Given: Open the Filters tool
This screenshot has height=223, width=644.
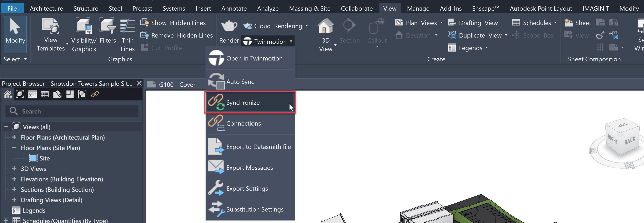Looking at the screenshot, I should [x=108, y=30].
